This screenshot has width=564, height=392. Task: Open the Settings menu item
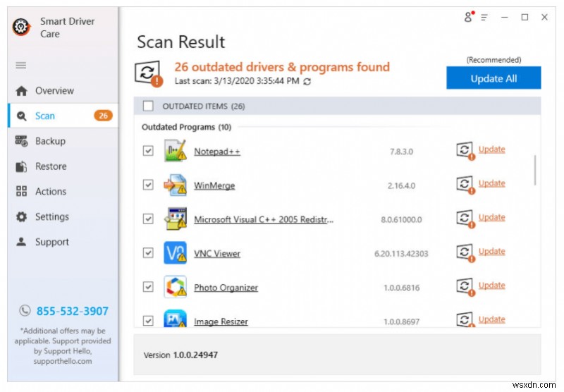click(63, 216)
